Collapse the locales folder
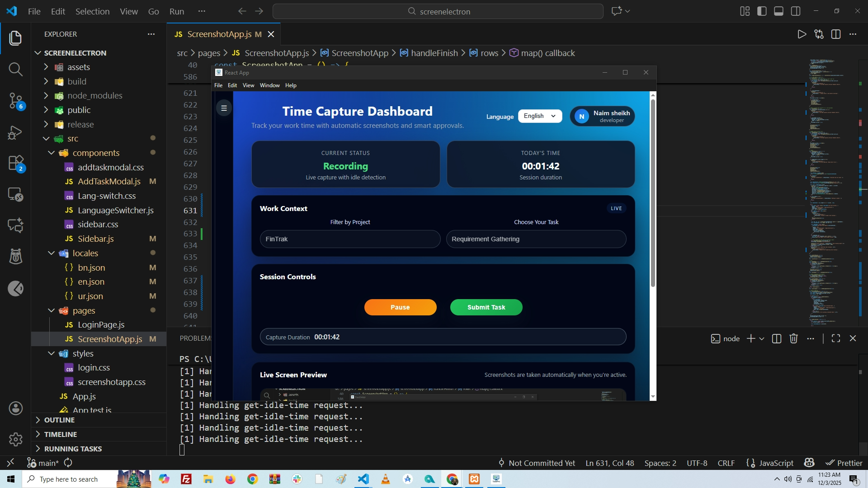The height and width of the screenshot is (488, 868). coord(85,253)
